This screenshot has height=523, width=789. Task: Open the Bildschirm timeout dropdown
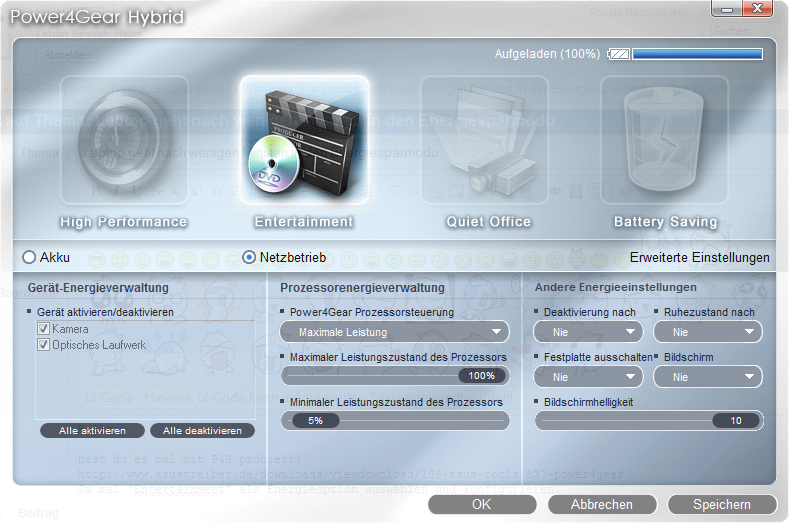tap(708, 377)
